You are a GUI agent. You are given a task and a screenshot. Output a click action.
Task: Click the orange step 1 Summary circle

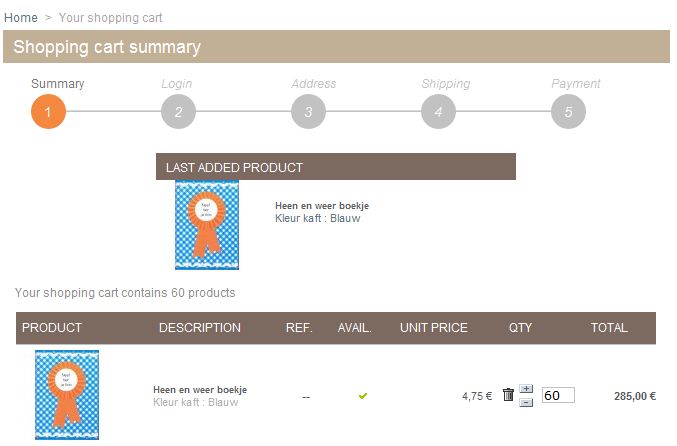(x=48, y=111)
